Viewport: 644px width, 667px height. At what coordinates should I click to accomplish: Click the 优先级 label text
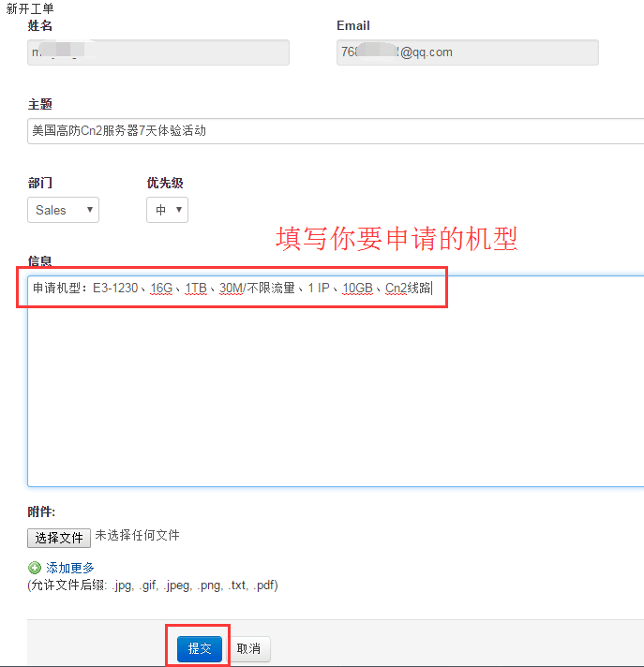pos(165,184)
